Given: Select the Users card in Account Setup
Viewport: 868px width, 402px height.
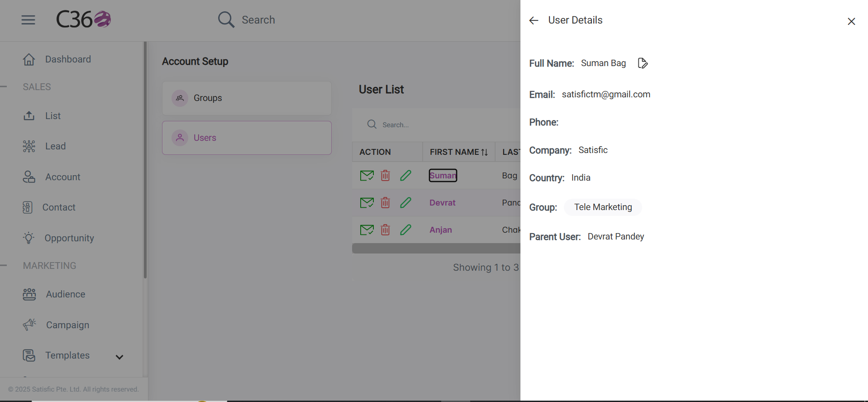Looking at the screenshot, I should point(247,138).
